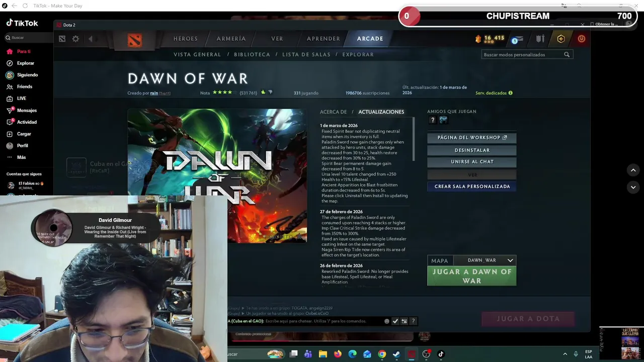This screenshot has width=644, height=362.
Task: Open TikTok Actividad in sidebar
Action: pyautogui.click(x=21, y=122)
